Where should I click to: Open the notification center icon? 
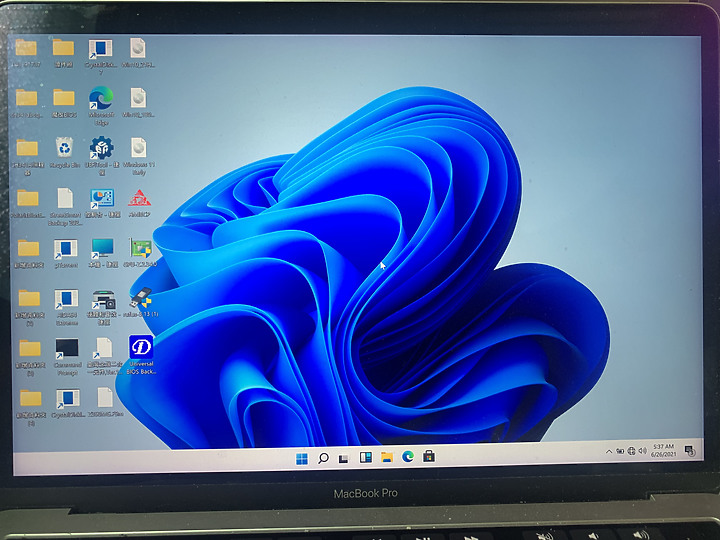690,450
